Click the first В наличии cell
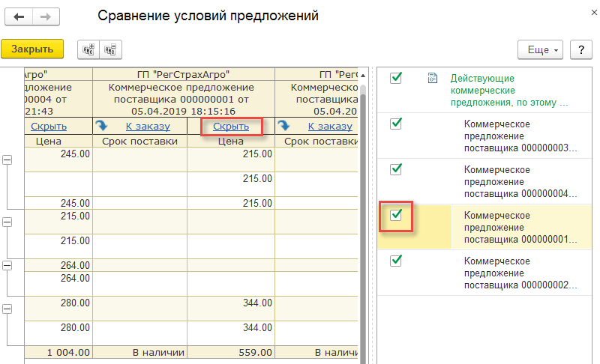600x364 pixels. tap(139, 352)
